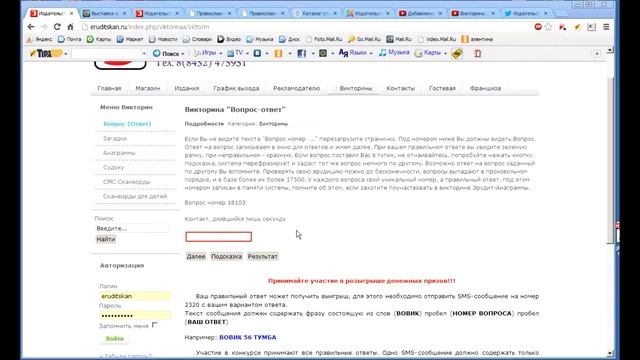Screen dimensions: 640x360
Task: Open the Гостевая site menu item
Action: click(442, 88)
